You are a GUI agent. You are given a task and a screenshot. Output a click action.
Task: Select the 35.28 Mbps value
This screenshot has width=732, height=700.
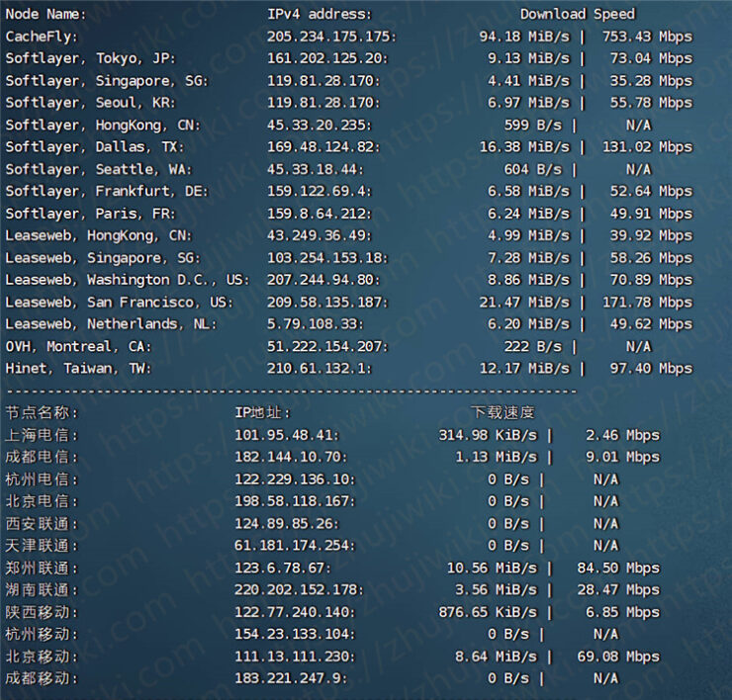click(x=651, y=81)
